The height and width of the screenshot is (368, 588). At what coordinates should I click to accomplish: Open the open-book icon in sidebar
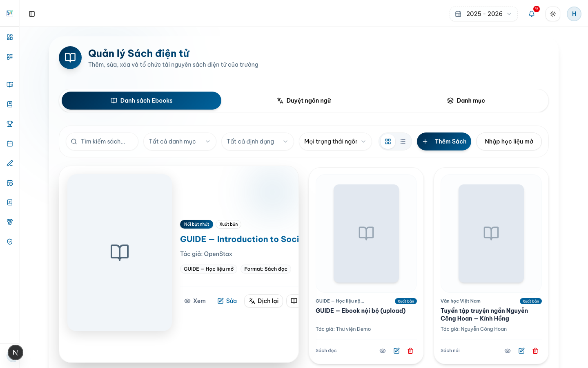tap(10, 85)
